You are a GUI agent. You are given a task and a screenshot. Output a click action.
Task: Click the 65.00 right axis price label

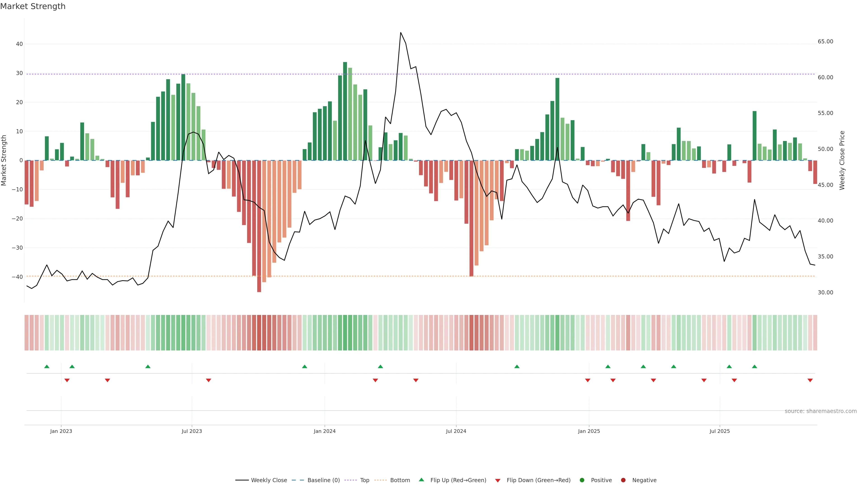[x=825, y=41]
